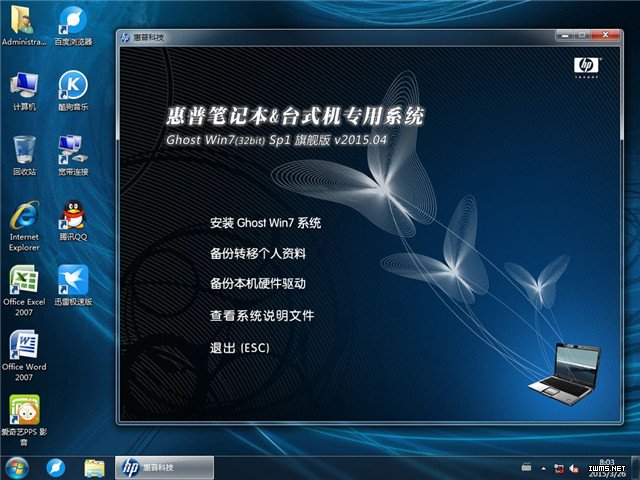Click the HP icon in window title bar
The width and height of the screenshot is (640, 480).
125,38
